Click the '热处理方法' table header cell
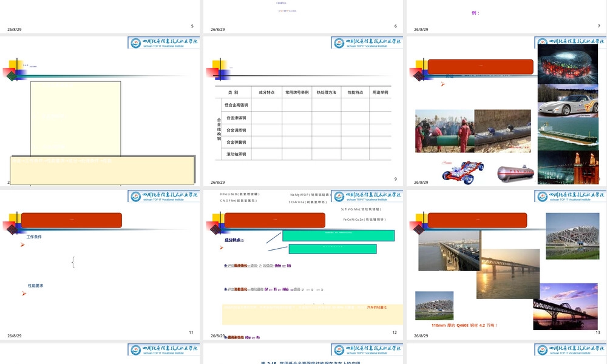607x364 pixels. (327, 92)
